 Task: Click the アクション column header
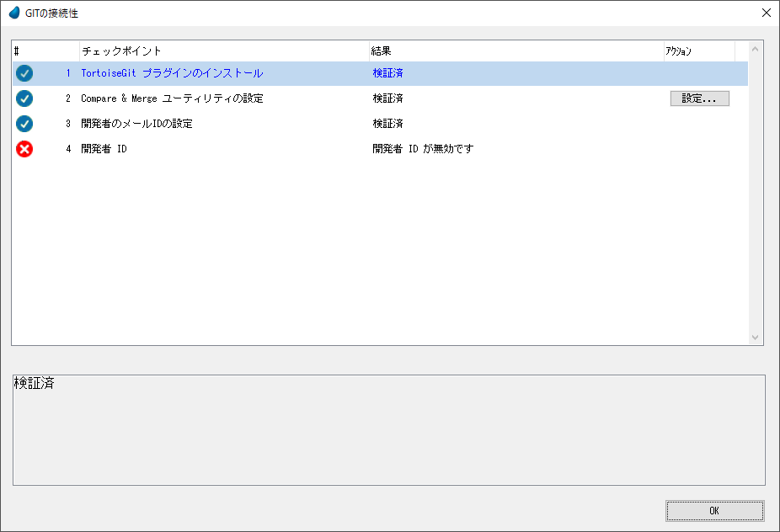tap(697, 51)
